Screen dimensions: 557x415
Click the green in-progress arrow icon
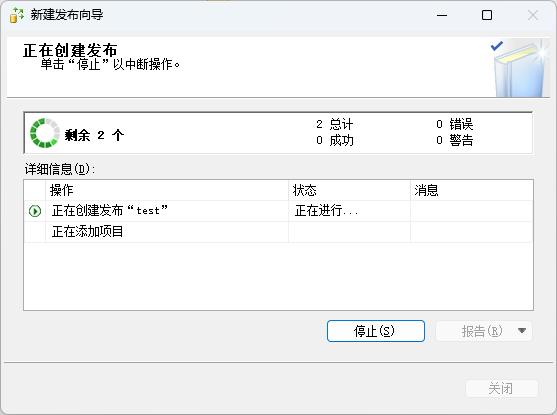click(x=35, y=211)
